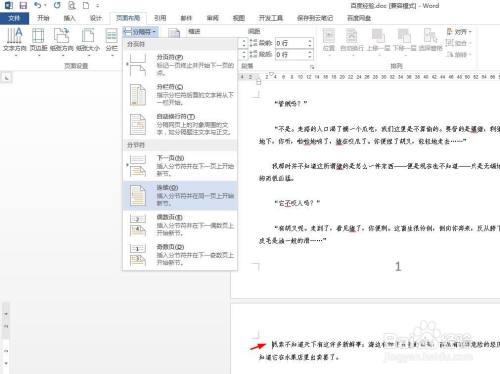Choose 分页符(P) page break option

click(x=180, y=65)
